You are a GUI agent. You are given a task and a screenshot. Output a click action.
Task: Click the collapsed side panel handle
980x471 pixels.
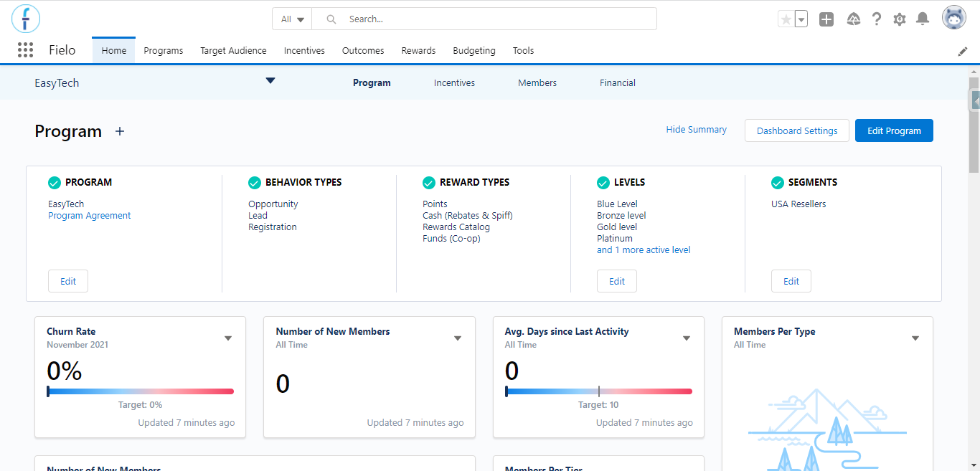[x=976, y=101]
